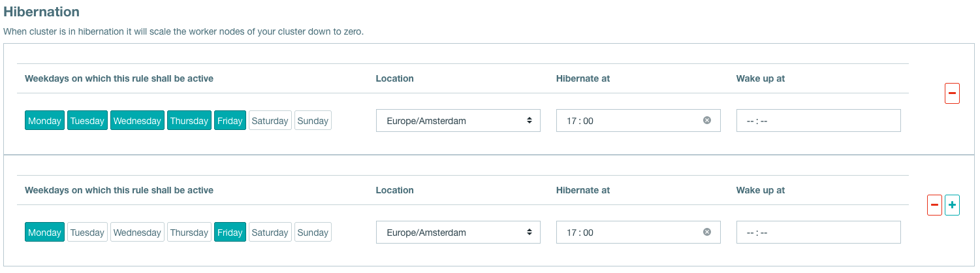
Task: Click the second rule's Hibernate at time field
Action: [x=639, y=233]
